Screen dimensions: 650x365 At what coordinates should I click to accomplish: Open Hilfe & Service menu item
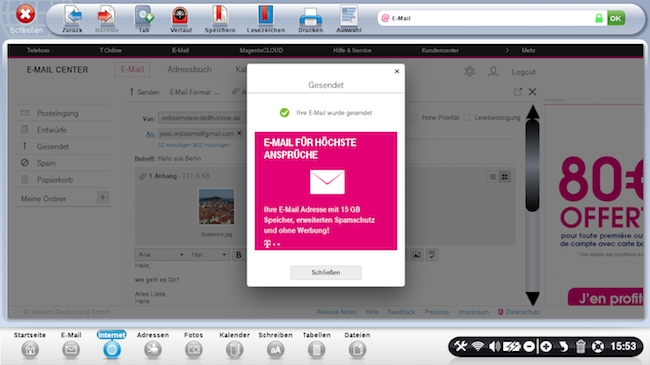(352, 50)
